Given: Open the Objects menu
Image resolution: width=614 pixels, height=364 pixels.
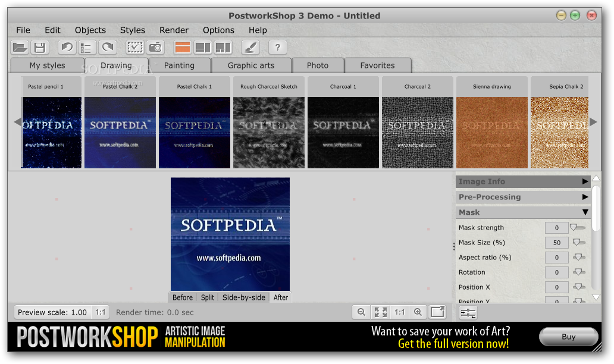Looking at the screenshot, I should (x=90, y=30).
